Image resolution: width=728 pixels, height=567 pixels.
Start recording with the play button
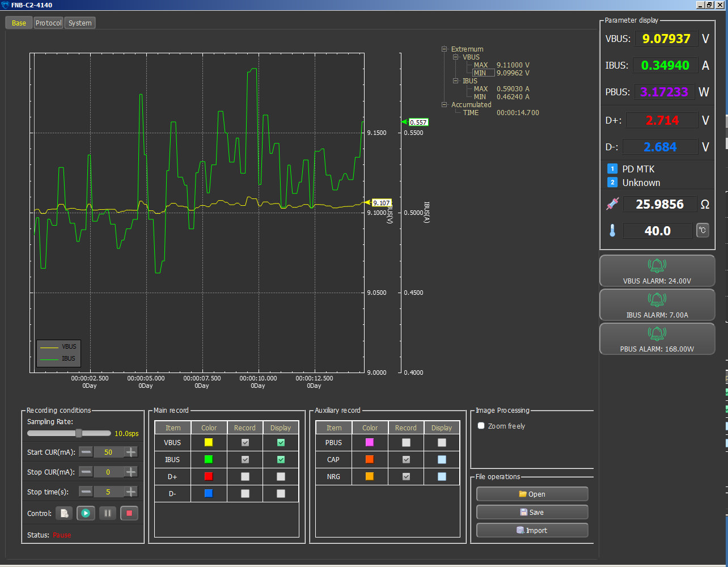point(86,513)
